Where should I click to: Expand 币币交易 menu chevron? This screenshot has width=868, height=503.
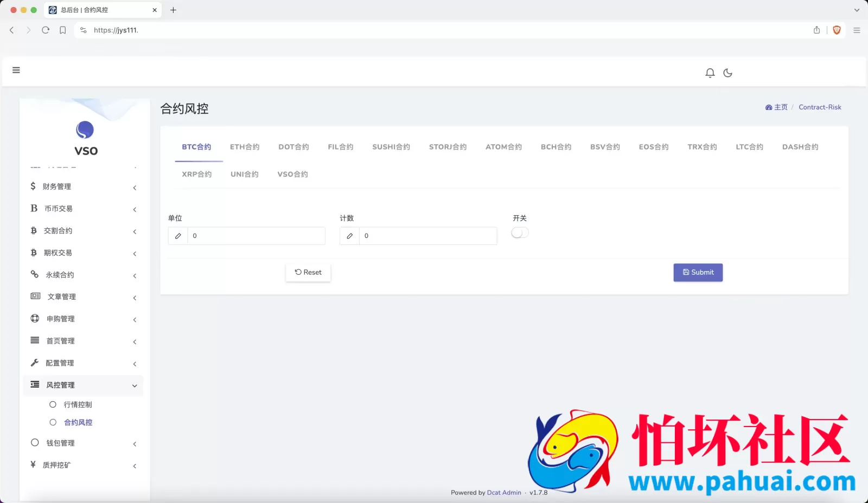(135, 209)
